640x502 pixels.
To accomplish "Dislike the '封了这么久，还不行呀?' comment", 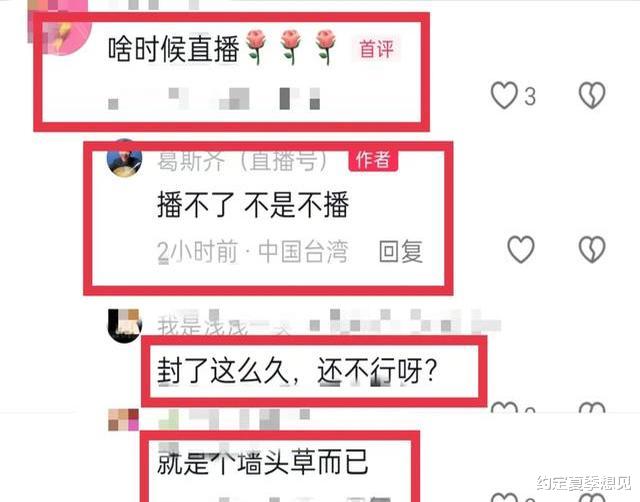I will click(592, 408).
